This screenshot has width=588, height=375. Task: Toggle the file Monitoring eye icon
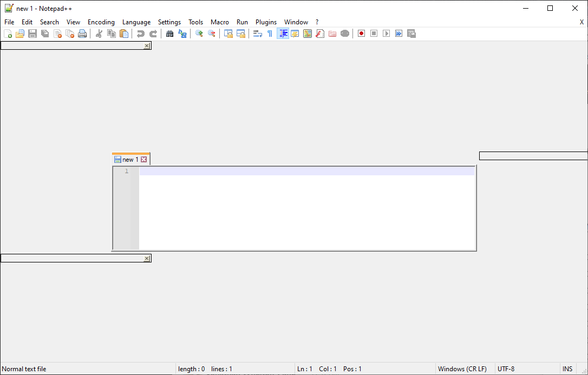(x=345, y=34)
